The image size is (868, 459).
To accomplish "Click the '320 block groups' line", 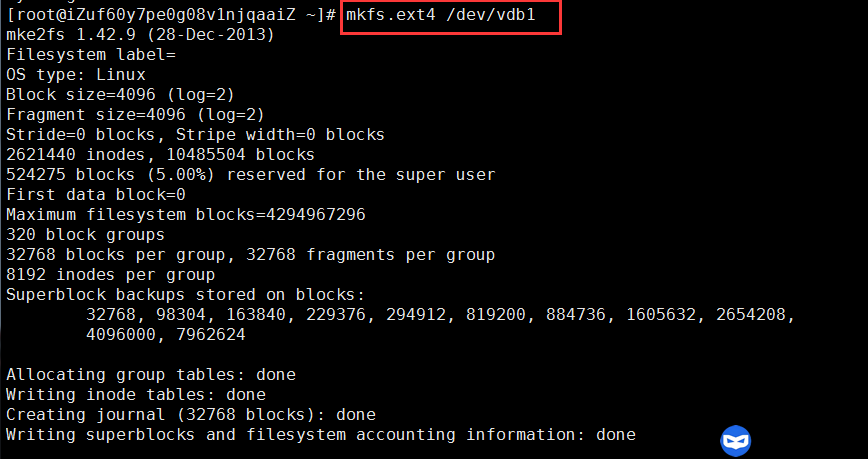I will point(85,235).
